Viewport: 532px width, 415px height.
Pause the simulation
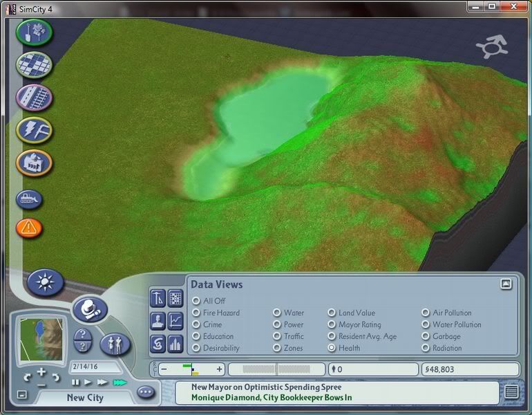coord(75,382)
